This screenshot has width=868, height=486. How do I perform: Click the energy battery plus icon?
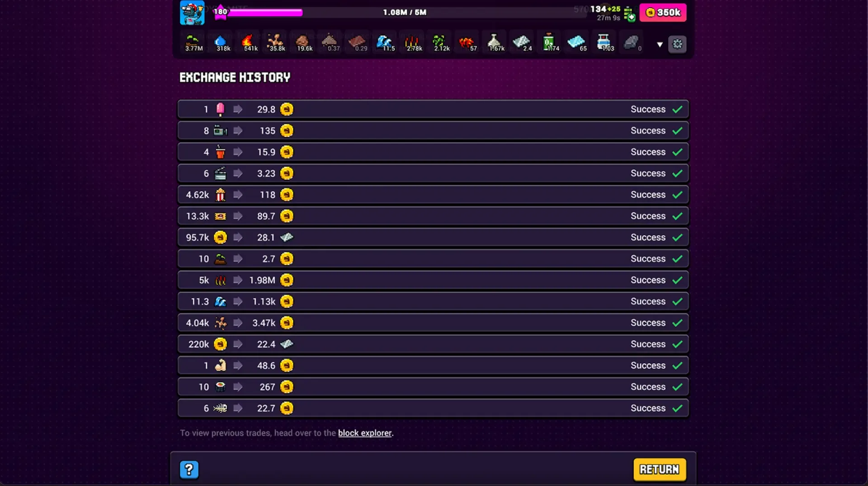[629, 14]
